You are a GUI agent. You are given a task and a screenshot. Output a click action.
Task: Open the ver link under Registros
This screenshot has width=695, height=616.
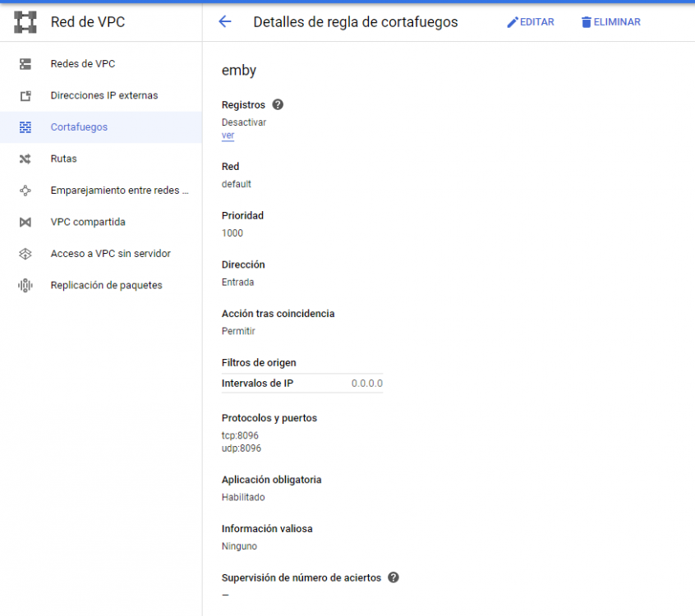[x=228, y=135]
